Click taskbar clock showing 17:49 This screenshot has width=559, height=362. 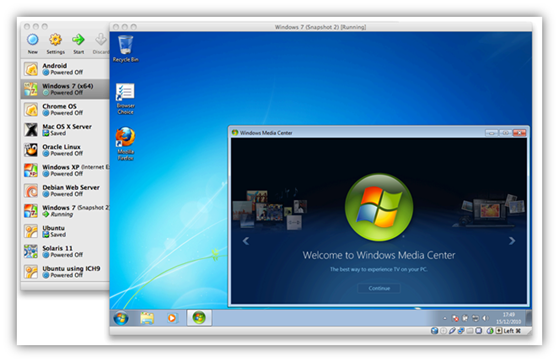click(x=508, y=318)
